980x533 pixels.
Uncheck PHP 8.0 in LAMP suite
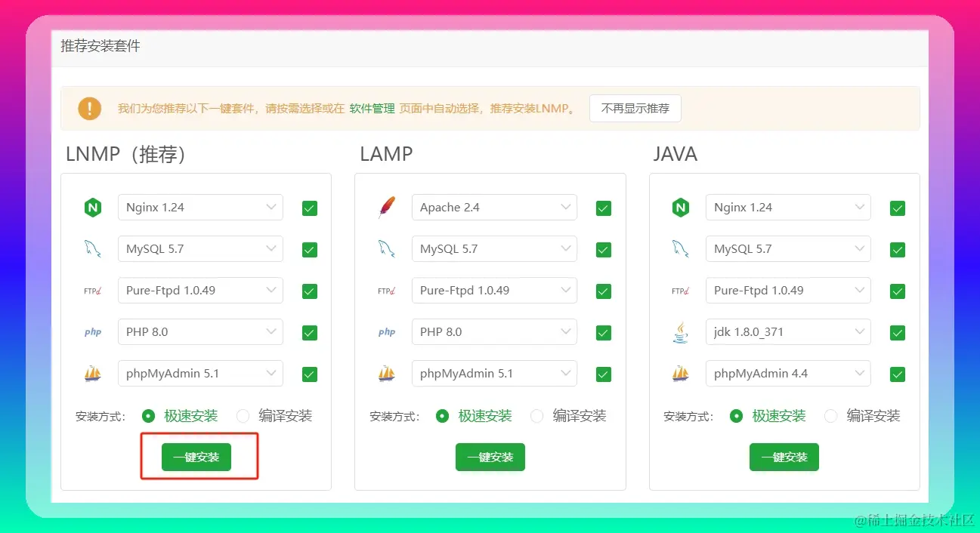coord(603,333)
